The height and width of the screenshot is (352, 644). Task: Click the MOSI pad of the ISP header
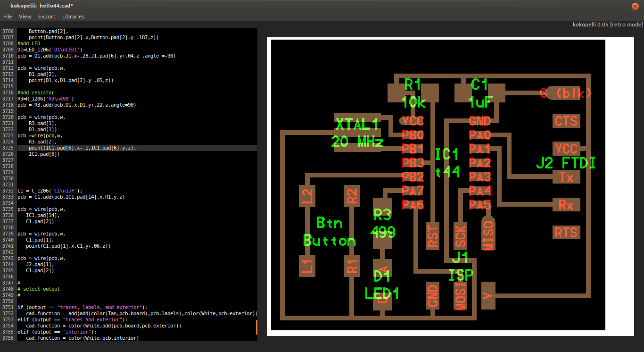461,295
